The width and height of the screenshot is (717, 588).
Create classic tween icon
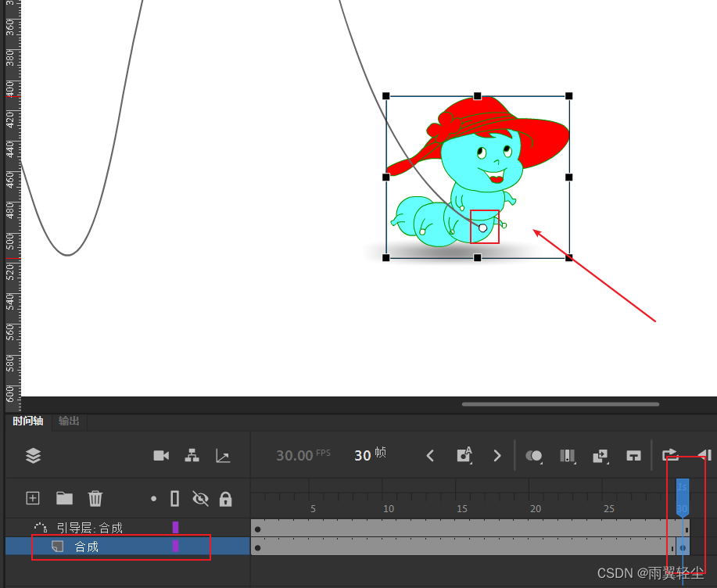pos(600,456)
